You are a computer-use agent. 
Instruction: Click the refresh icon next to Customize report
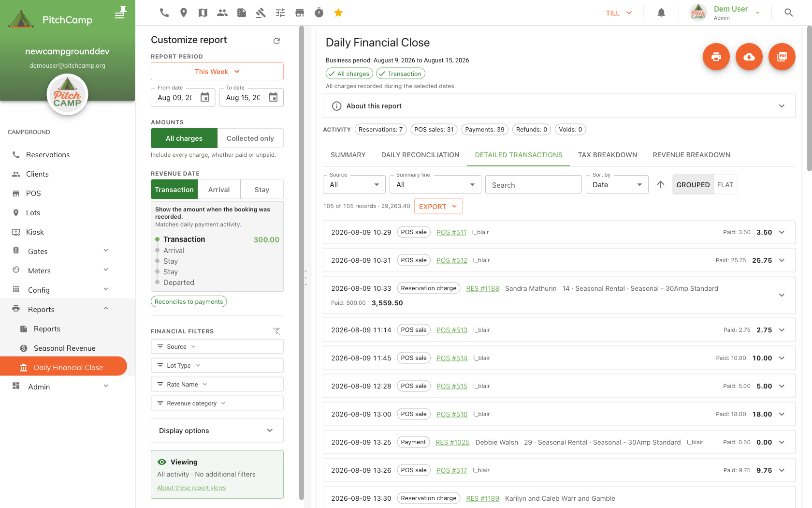276,41
